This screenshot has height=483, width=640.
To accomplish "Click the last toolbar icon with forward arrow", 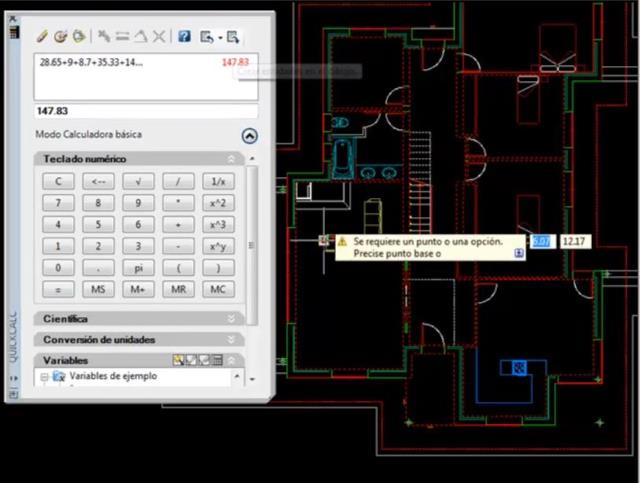I will (233, 37).
